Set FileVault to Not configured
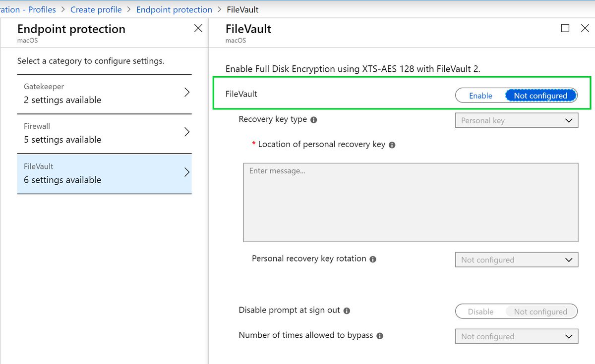The image size is (595, 364). click(x=541, y=95)
